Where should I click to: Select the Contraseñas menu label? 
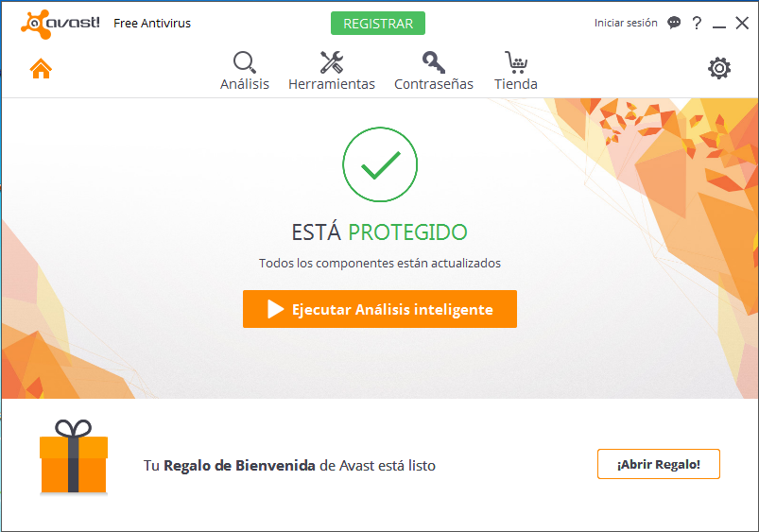click(434, 84)
